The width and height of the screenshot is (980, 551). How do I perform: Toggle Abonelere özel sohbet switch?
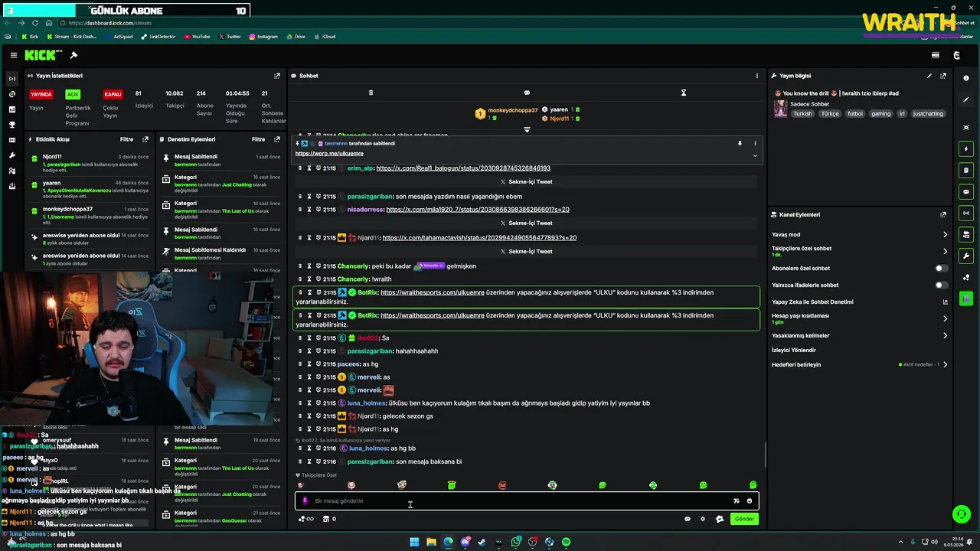point(941,269)
